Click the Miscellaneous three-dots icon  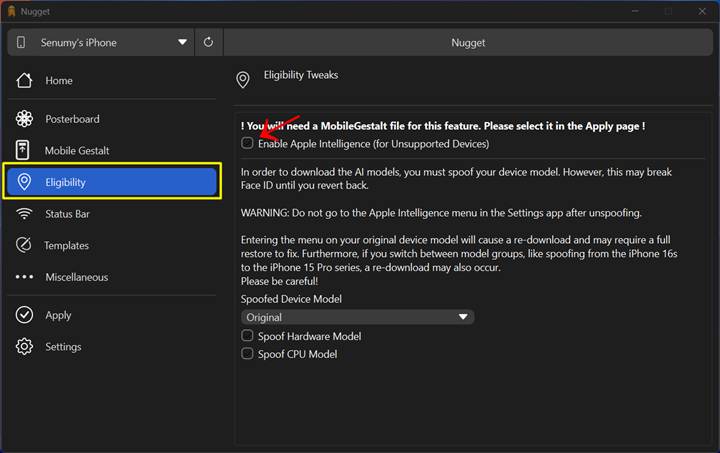[x=24, y=277]
